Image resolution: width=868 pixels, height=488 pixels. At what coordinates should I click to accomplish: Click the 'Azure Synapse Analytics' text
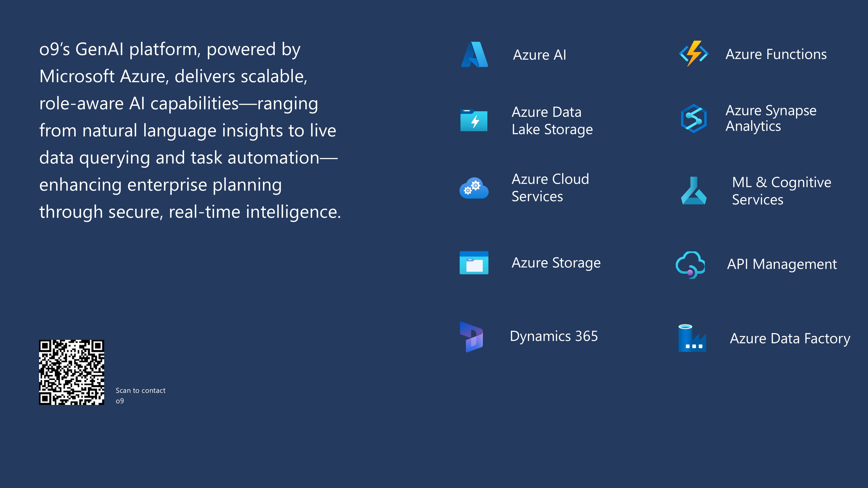pyautogui.click(x=771, y=118)
